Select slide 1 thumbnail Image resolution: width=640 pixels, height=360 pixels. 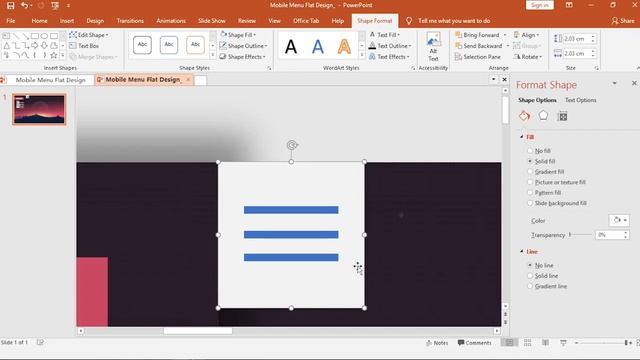tap(39, 109)
